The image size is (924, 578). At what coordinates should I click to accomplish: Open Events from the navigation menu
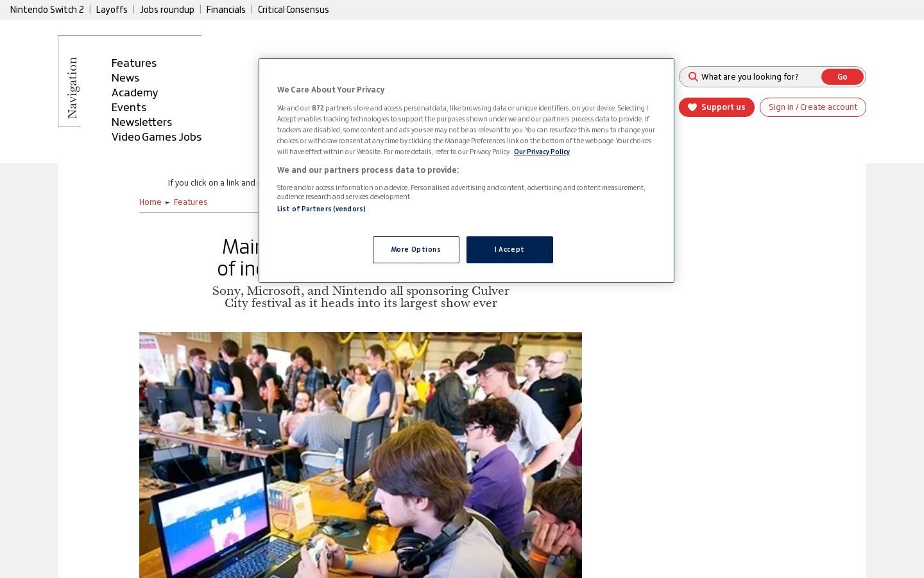pos(129,107)
